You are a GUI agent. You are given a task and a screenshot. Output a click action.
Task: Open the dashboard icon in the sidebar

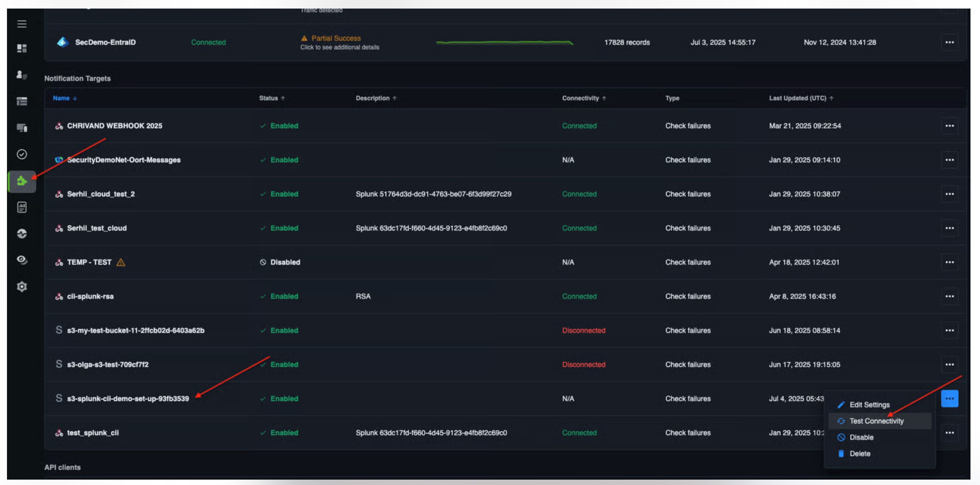(22, 48)
